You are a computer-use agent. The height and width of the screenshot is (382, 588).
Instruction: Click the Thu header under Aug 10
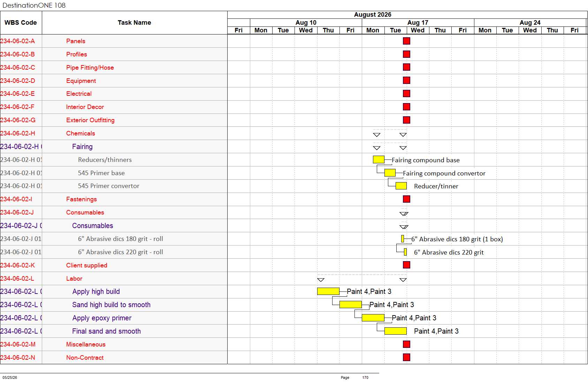click(x=328, y=30)
